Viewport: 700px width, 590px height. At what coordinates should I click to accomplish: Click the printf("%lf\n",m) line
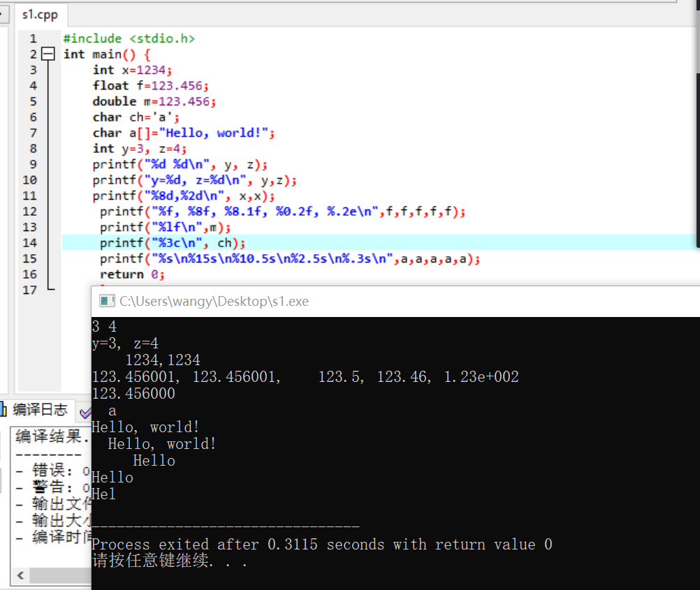[x=165, y=227]
